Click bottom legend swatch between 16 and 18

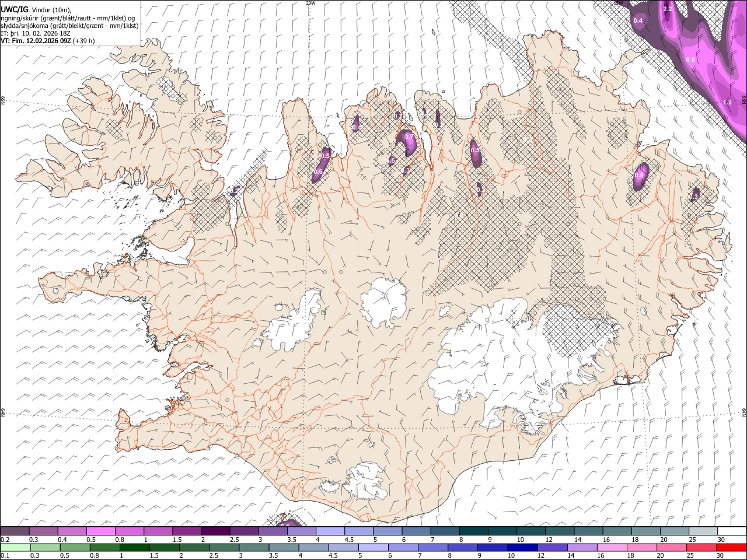(613, 547)
